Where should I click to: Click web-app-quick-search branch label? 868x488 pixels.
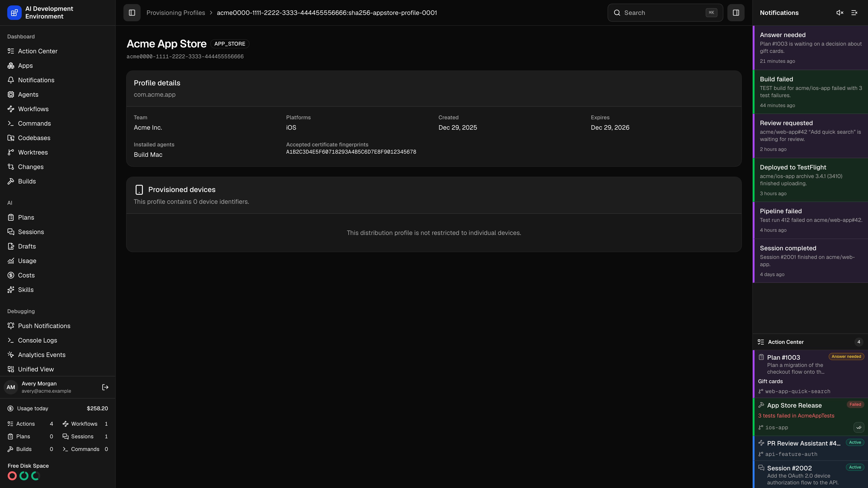[797, 391]
